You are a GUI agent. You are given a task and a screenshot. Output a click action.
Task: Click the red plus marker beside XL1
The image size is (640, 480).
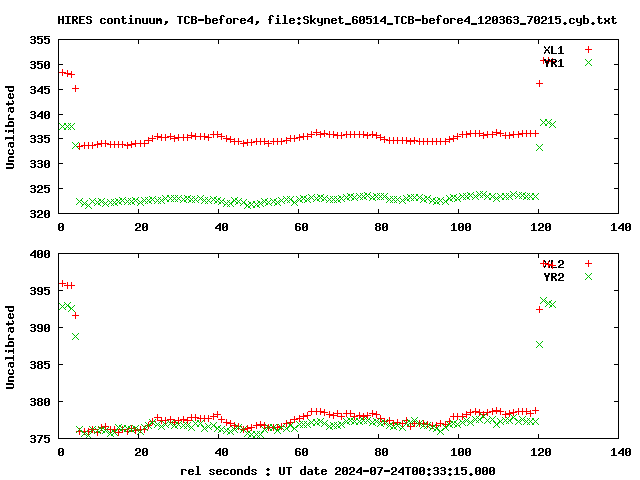coord(588,50)
